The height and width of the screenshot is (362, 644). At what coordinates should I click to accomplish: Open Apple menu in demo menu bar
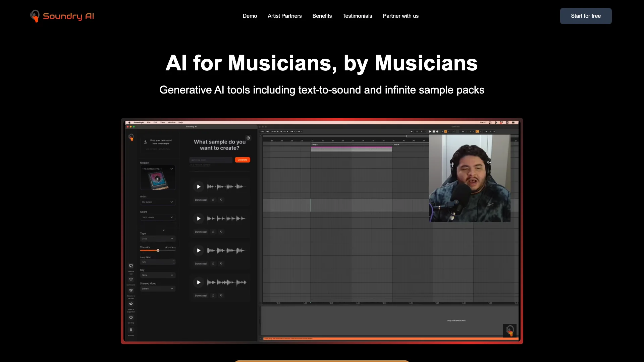pyautogui.click(x=129, y=123)
